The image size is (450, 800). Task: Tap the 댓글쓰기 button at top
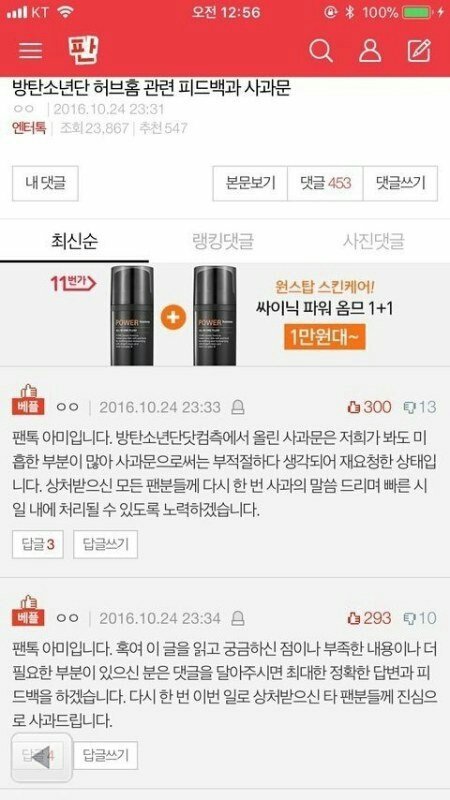point(401,183)
